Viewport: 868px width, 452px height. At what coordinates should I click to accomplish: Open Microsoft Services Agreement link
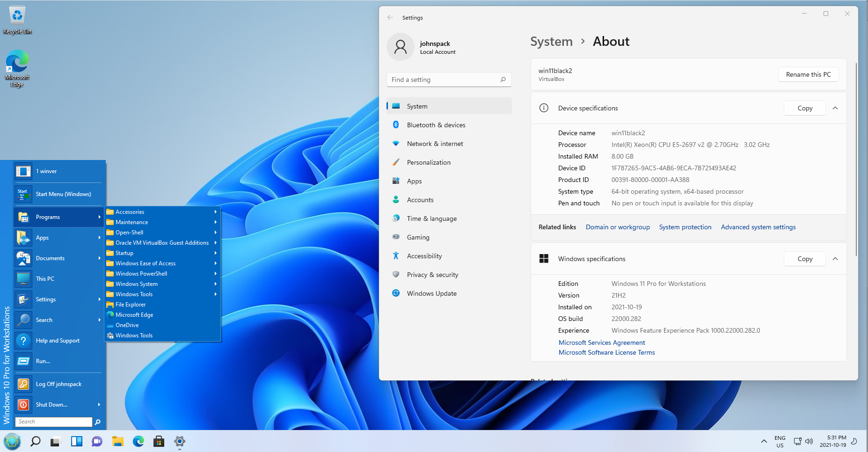[x=602, y=343]
